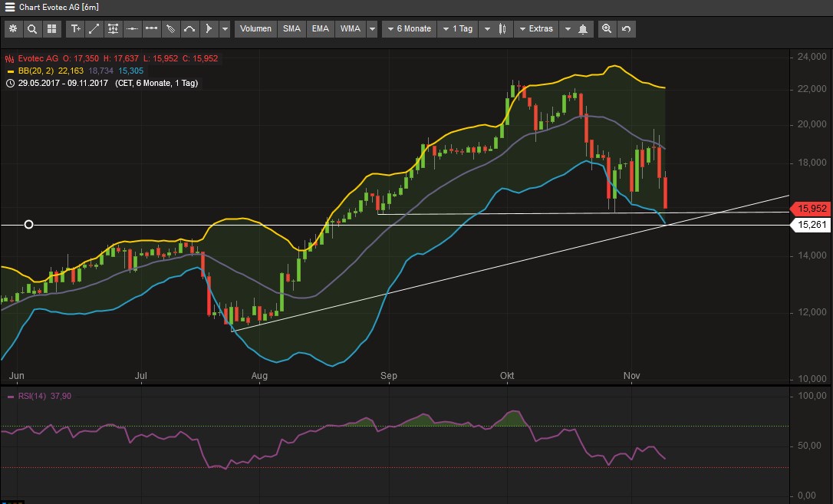The image size is (833, 504).
Task: Click the zoom-in magnifier icon
Action: [x=607, y=29]
